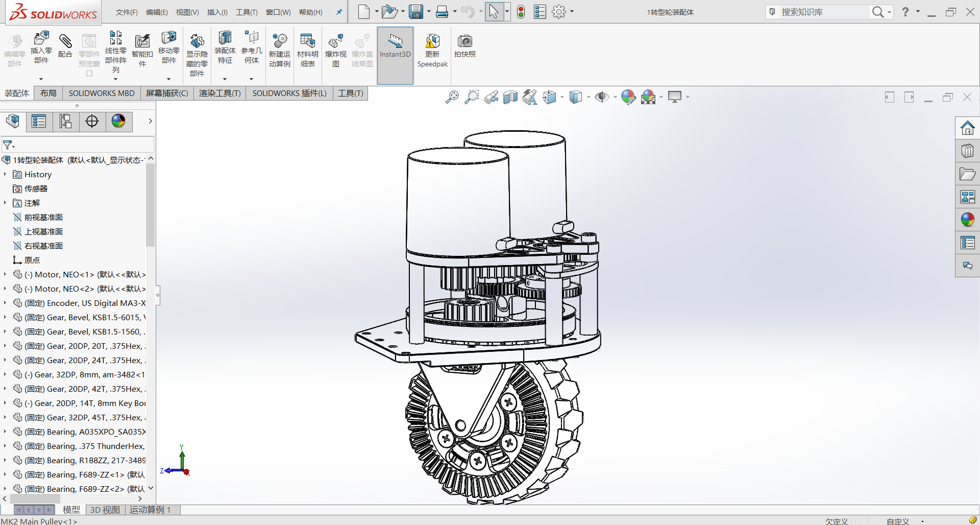Open FeatureManager design tree tab icon
Screen dimensions: 980x525
13,122
